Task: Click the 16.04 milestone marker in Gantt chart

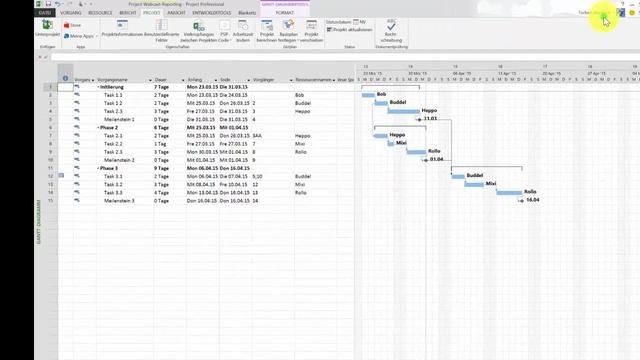Action: [522, 200]
